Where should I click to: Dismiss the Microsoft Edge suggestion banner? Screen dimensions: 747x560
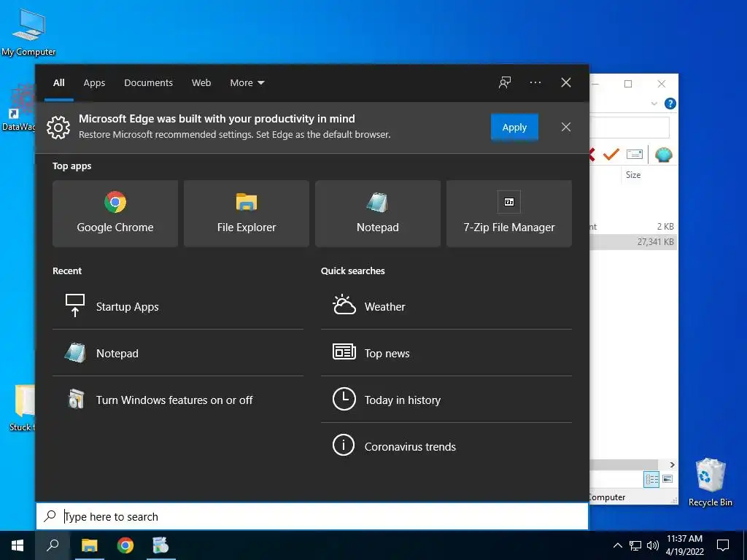566,127
